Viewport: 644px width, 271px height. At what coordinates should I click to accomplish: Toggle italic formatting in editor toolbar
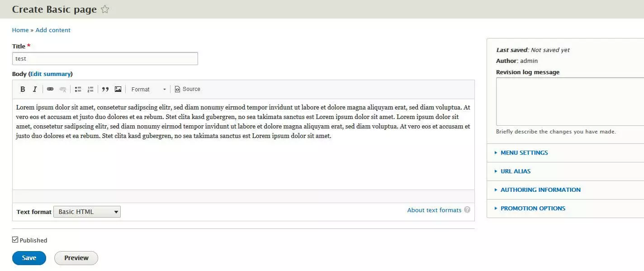click(x=35, y=89)
